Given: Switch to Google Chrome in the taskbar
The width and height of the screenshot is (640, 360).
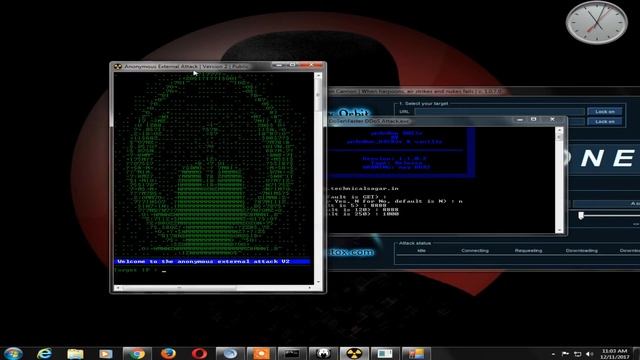Looking at the screenshot, I should coord(137,353).
